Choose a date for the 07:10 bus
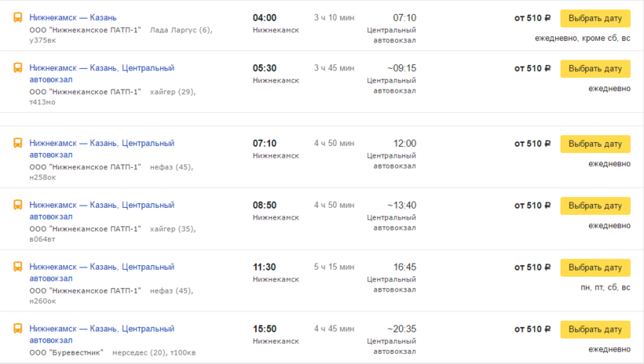 pos(595,144)
